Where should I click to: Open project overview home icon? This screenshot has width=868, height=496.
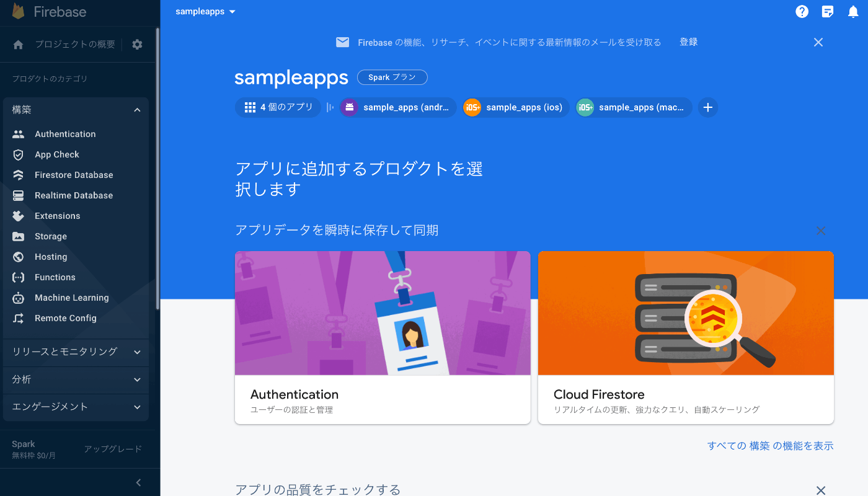[19, 45]
